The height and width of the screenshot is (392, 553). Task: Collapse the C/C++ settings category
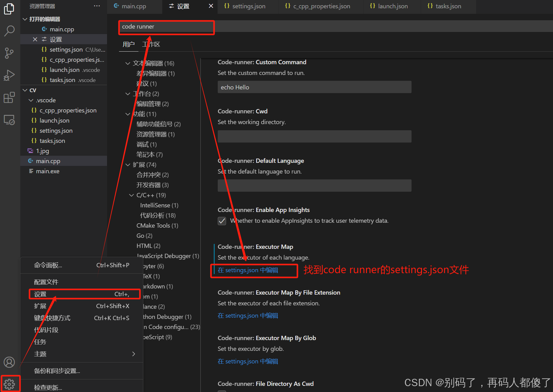132,195
